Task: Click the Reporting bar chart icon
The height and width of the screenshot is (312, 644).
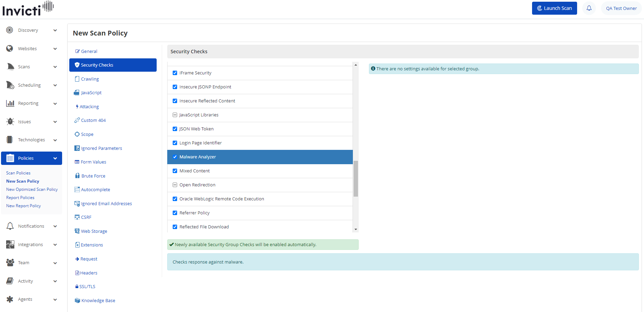Action: click(x=10, y=103)
